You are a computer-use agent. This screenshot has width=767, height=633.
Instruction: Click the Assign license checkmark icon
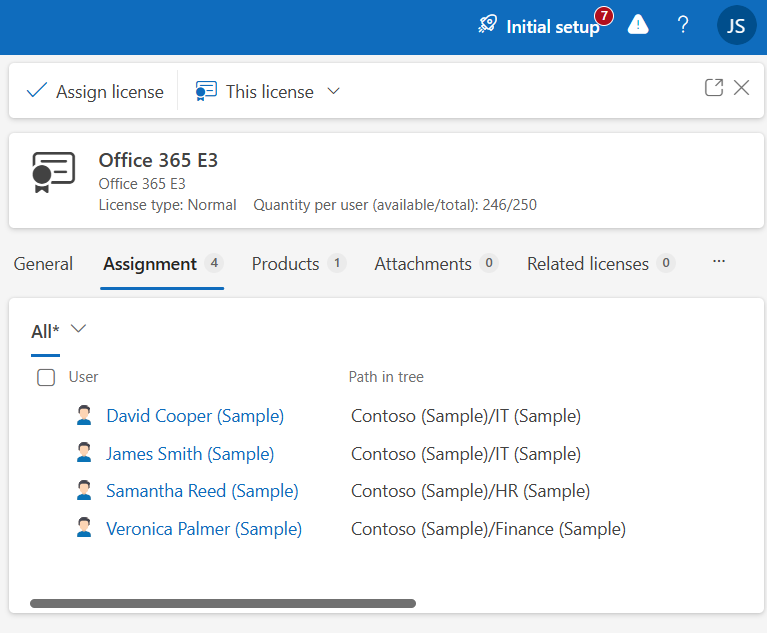[x=37, y=91]
